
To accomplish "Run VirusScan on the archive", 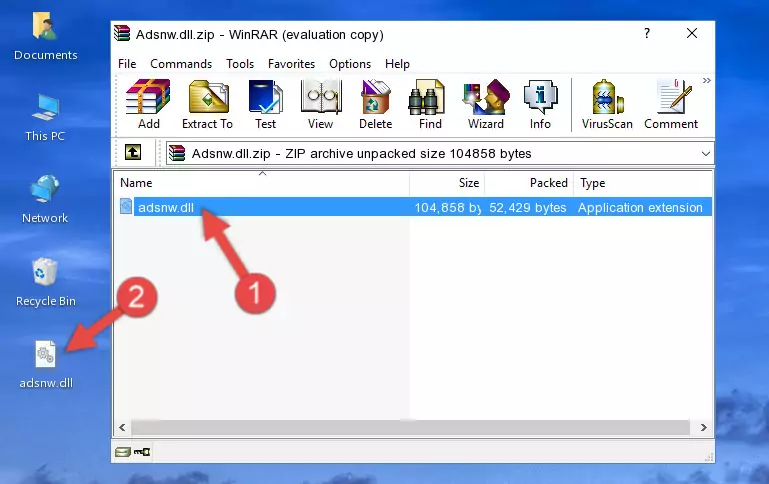I will point(607,104).
